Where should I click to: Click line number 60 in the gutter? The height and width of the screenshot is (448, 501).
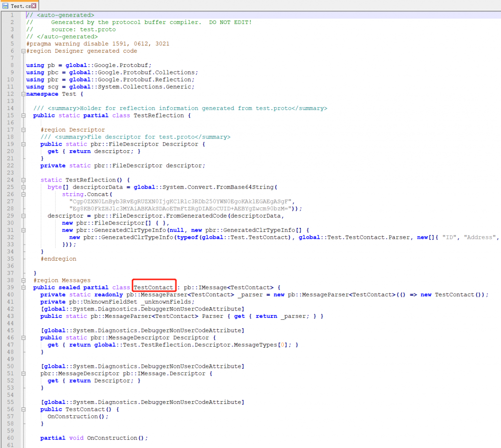(x=11, y=438)
